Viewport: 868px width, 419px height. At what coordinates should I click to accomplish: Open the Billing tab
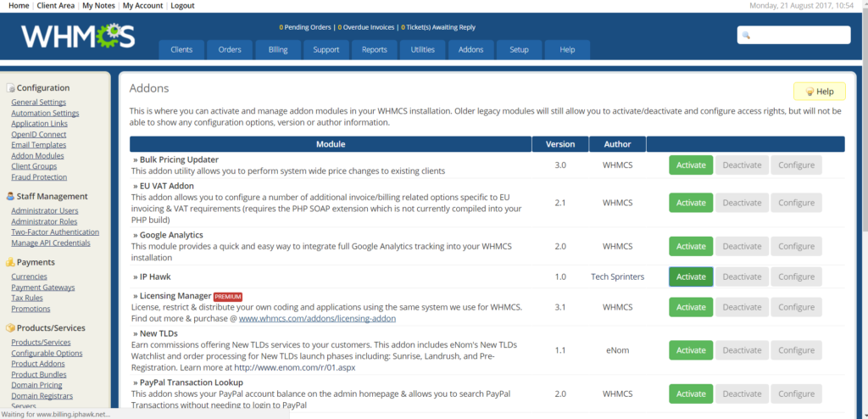pyautogui.click(x=278, y=50)
